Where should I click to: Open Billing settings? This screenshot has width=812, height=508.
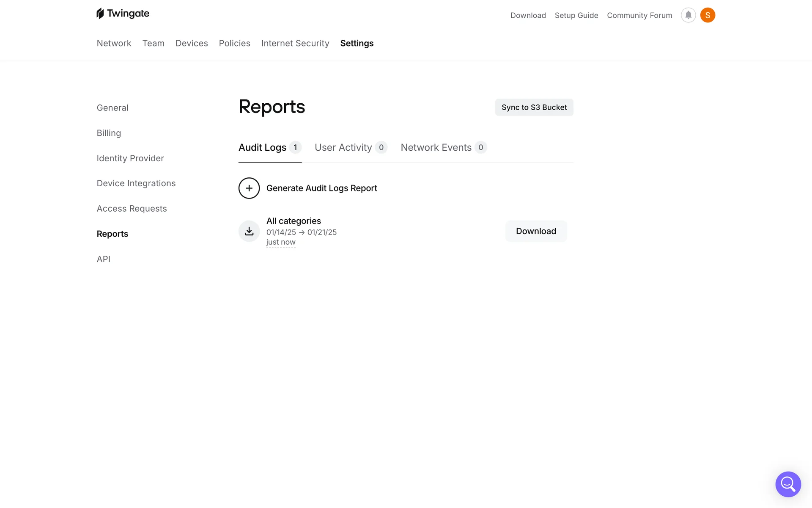109,133
